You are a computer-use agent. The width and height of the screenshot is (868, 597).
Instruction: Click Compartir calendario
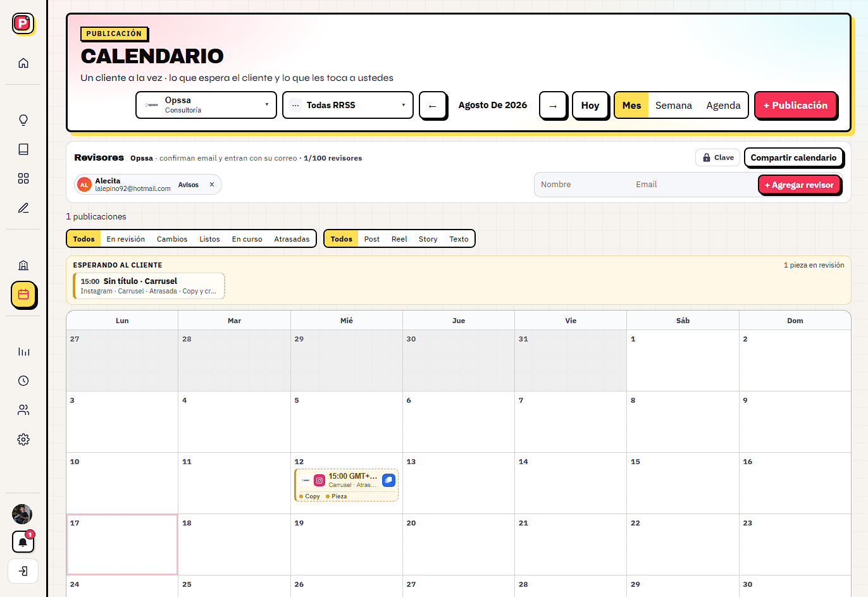[793, 157]
